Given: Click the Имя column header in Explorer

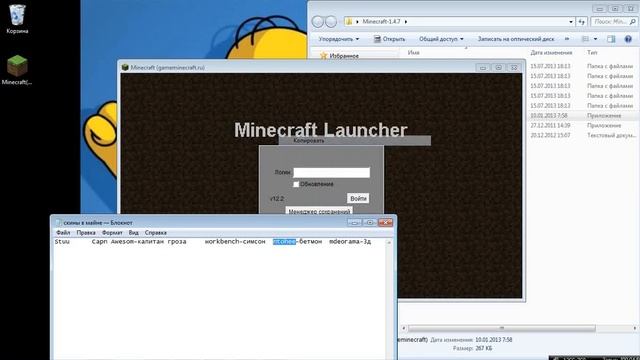Looking at the screenshot, I should point(413,53).
